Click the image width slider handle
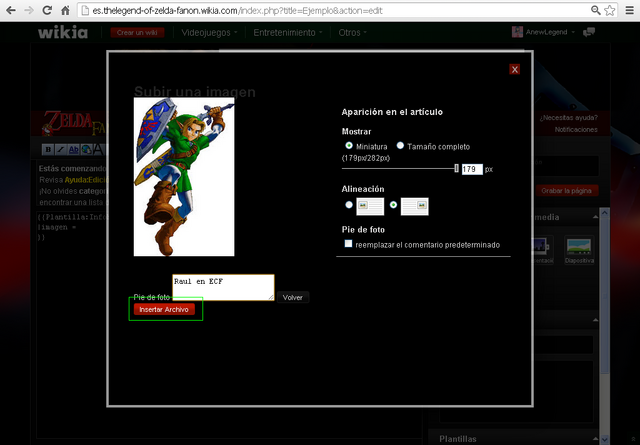The height and width of the screenshot is (445, 640). pyautogui.click(x=456, y=168)
